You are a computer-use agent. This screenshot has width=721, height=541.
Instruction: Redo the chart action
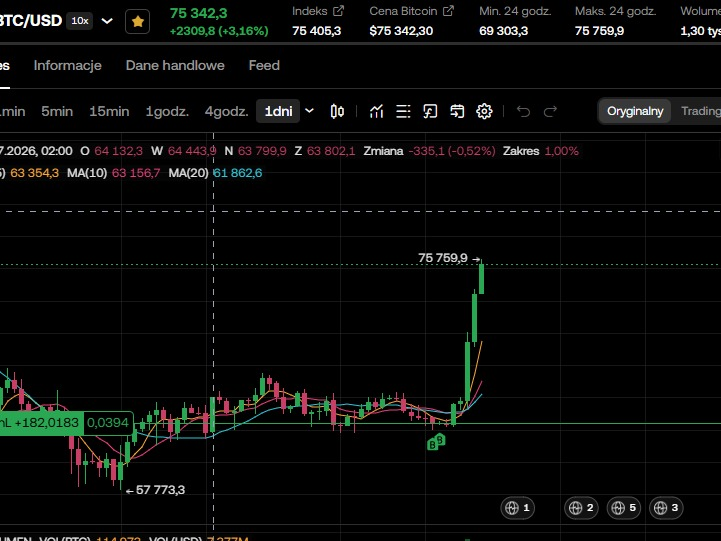[550, 111]
